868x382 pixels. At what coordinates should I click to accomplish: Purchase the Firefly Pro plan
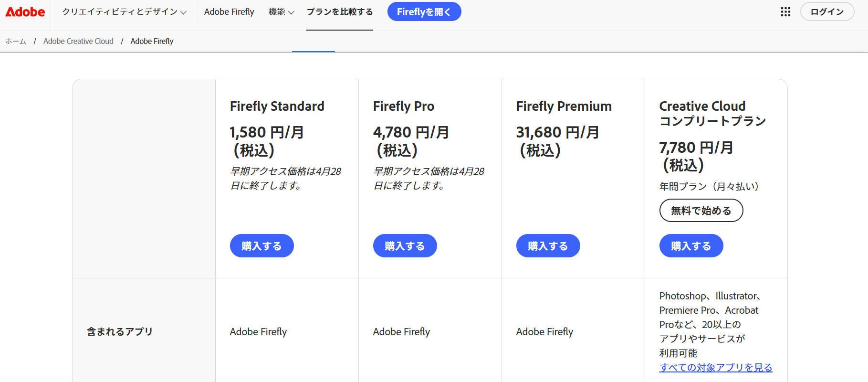[405, 245]
